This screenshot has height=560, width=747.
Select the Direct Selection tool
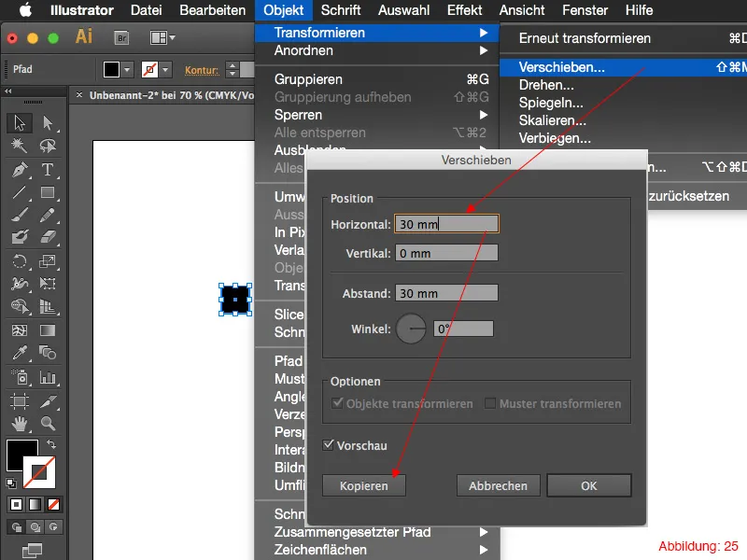coord(48,123)
